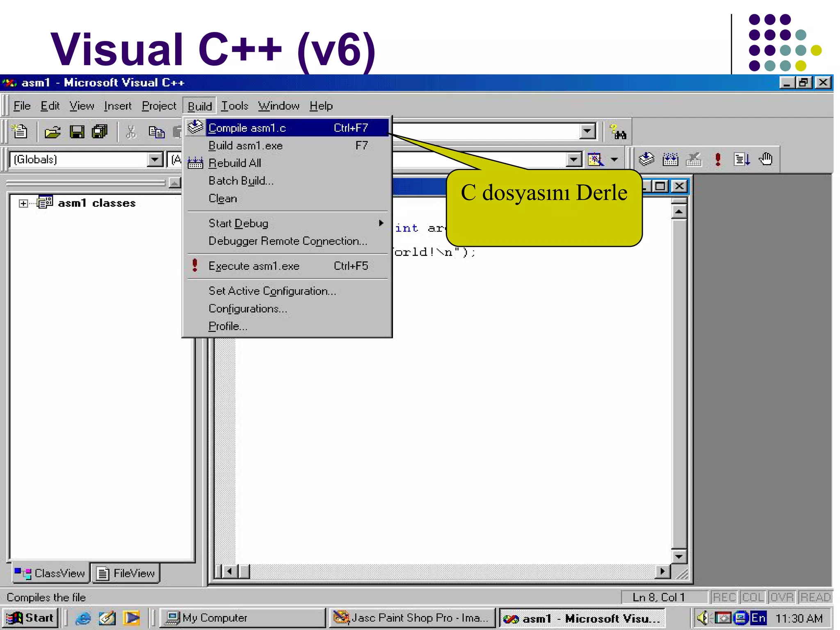Screen dimensions: 840x630
Task: Open the Insert menu
Action: click(117, 106)
